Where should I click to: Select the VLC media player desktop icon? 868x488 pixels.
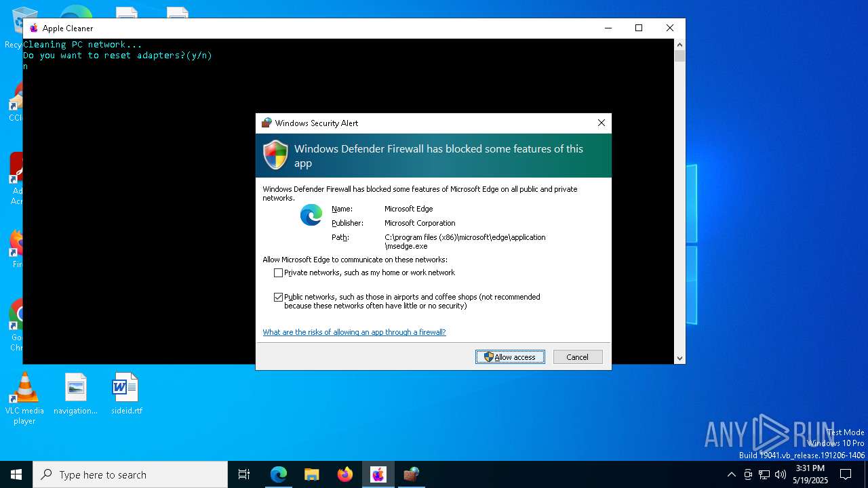pos(24,399)
